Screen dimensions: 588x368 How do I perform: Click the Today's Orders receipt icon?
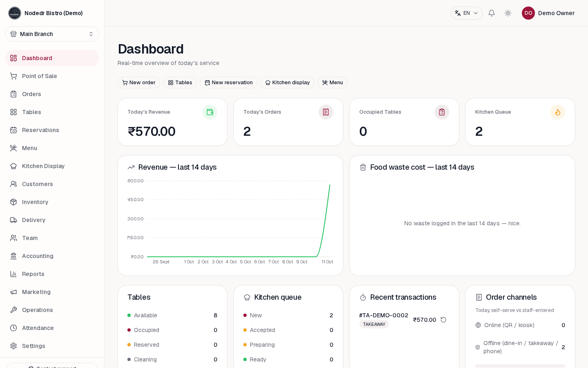(326, 112)
